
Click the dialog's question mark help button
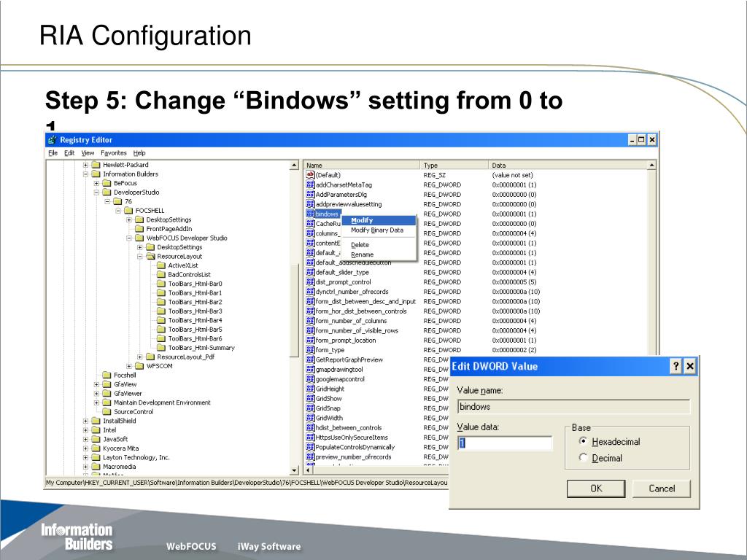[676, 366]
